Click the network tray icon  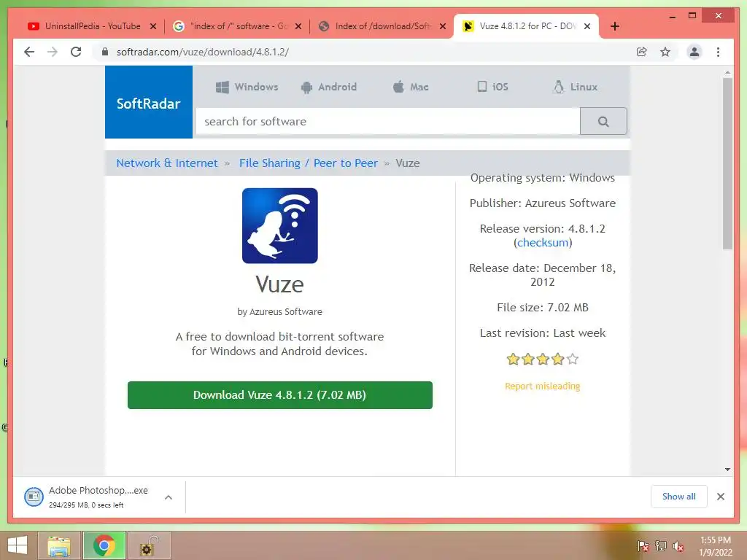tap(660, 546)
